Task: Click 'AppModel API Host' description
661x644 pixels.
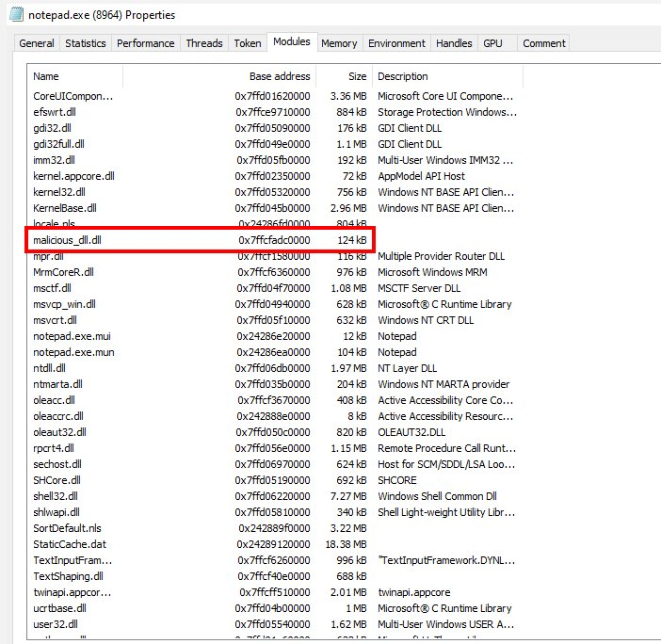Action: (421, 176)
